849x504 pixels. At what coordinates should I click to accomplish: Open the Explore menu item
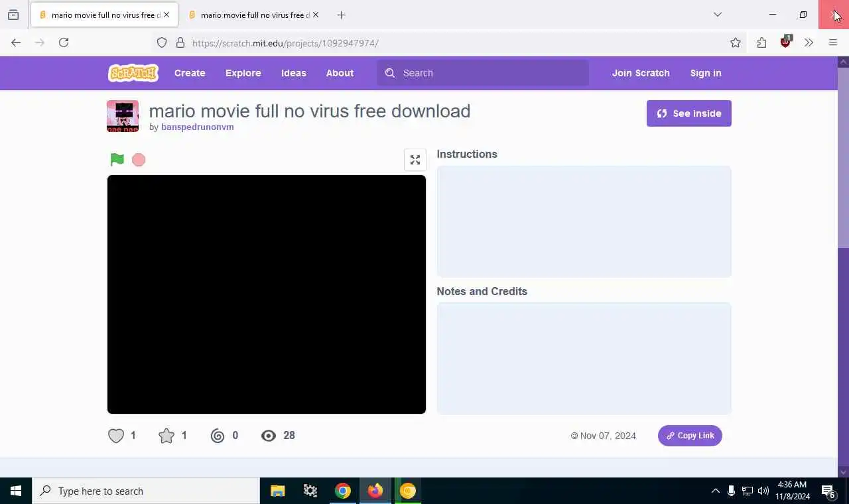pyautogui.click(x=243, y=73)
